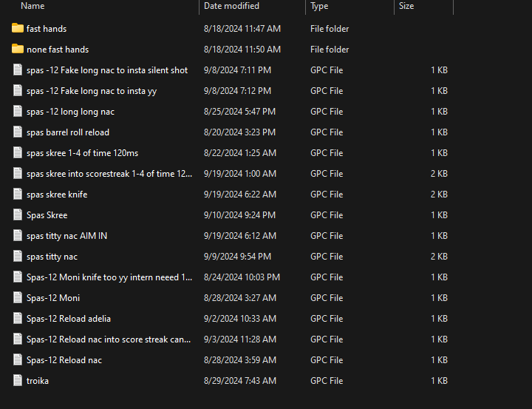
Task: Select the 'spas titty nac' file name
Action: tap(52, 257)
